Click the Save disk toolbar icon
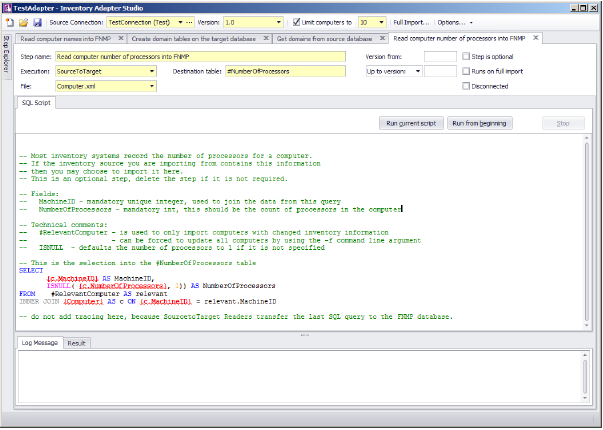603x430 pixels. [x=37, y=21]
